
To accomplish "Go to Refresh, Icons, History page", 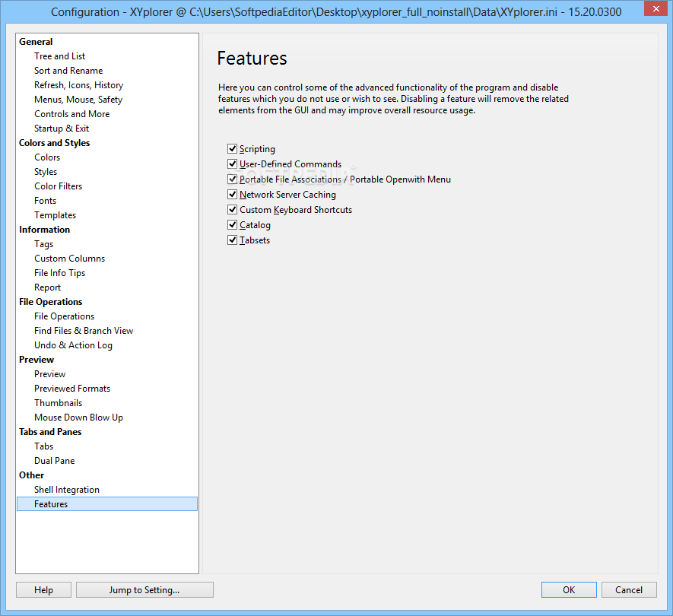I will pos(78,85).
